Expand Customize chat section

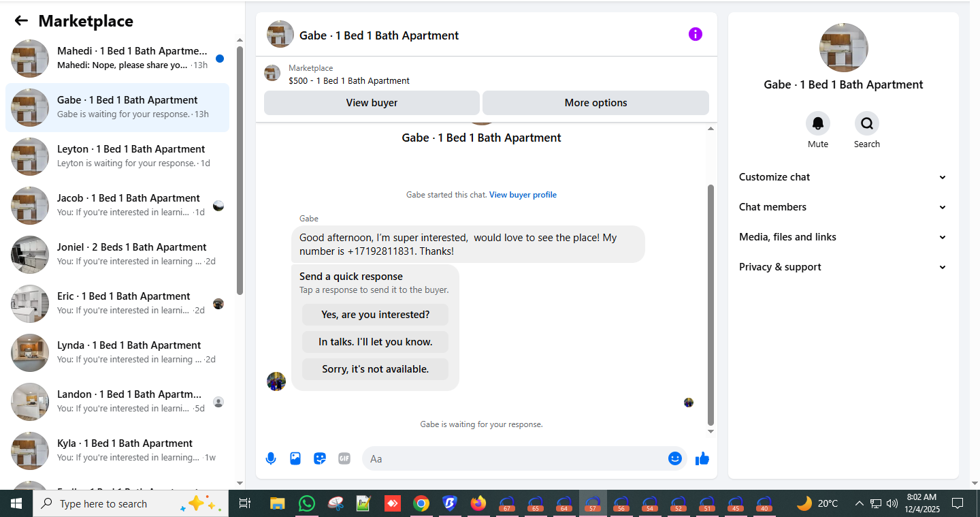(x=843, y=177)
